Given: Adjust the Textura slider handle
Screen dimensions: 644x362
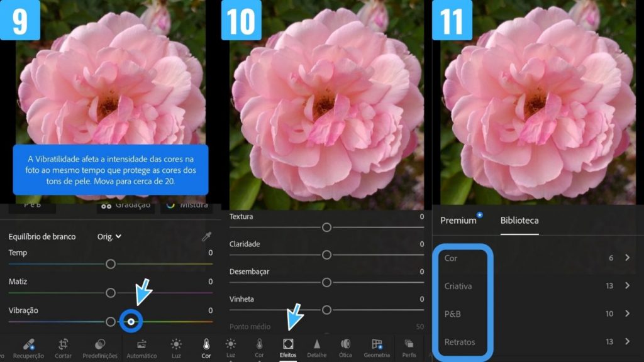Looking at the screenshot, I should (326, 228).
